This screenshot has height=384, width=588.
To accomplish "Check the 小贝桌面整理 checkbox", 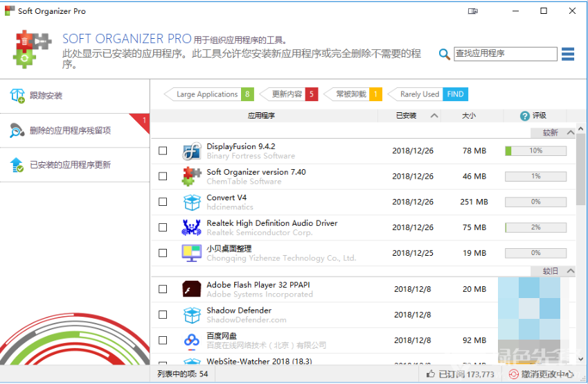I will point(163,253).
